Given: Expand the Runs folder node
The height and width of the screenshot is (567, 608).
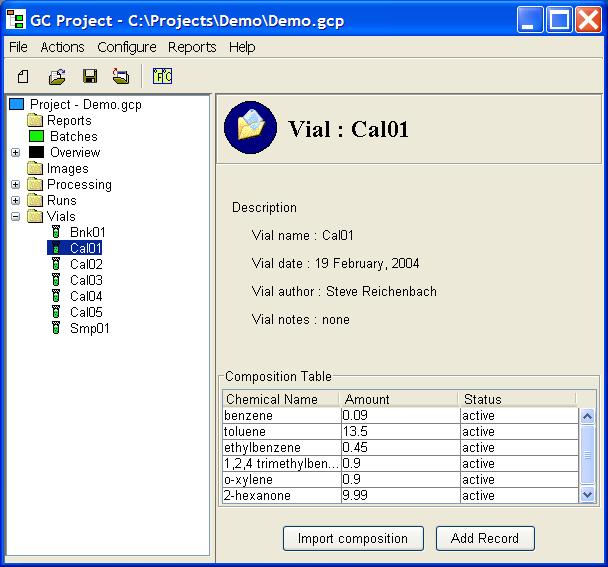Looking at the screenshot, I should tap(16, 201).
